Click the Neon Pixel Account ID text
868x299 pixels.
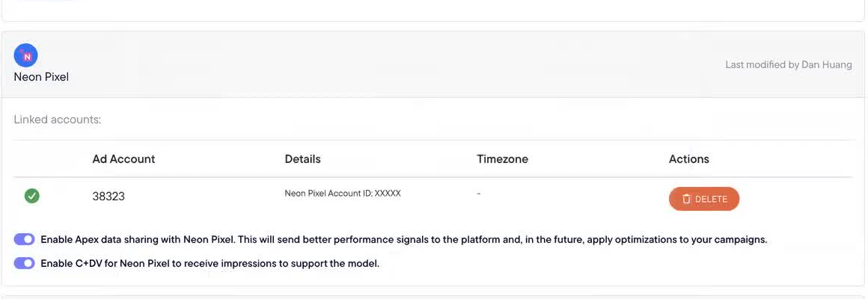pos(343,194)
